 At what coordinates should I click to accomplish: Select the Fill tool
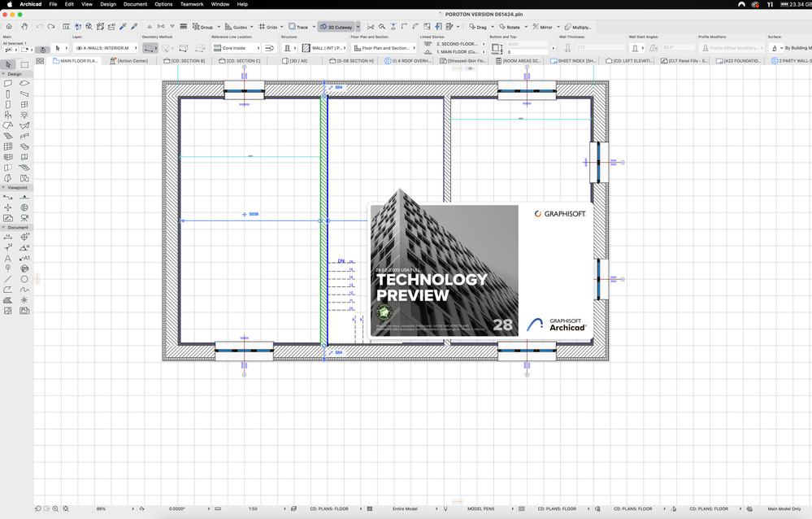(8, 300)
